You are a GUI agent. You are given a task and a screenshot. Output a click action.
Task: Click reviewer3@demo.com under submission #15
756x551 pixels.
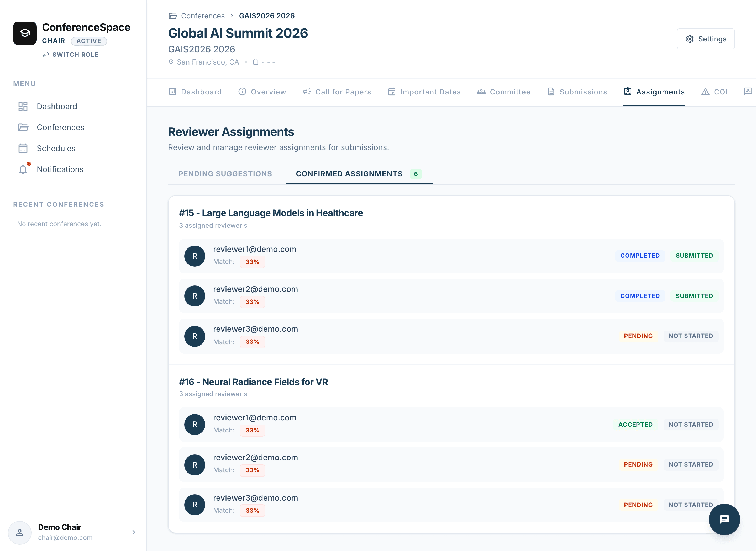256,329
